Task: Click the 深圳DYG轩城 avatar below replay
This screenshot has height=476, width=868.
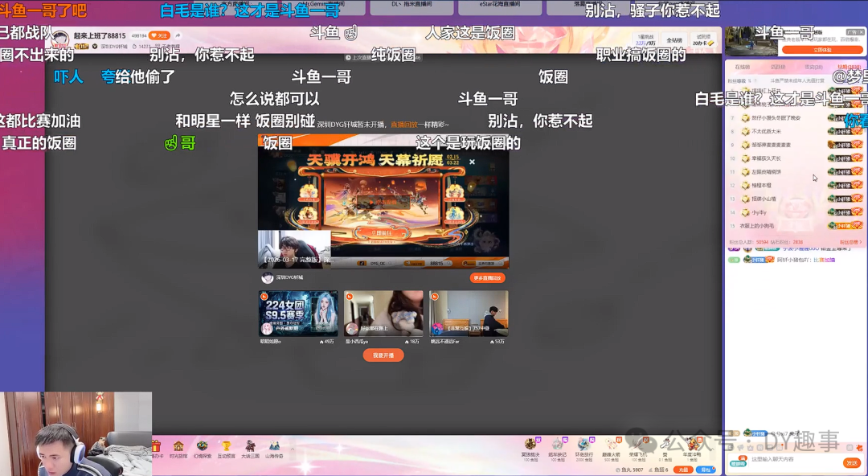Action: pyautogui.click(x=268, y=277)
